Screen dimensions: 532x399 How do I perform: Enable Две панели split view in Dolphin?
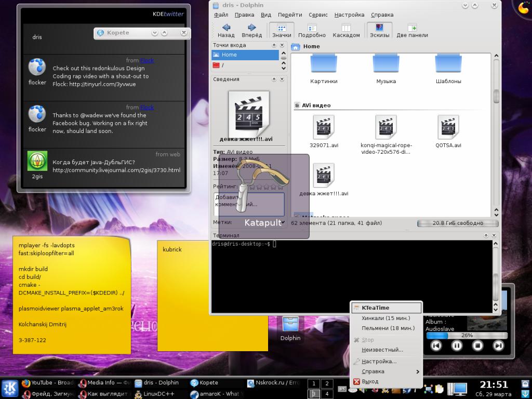pos(412,31)
